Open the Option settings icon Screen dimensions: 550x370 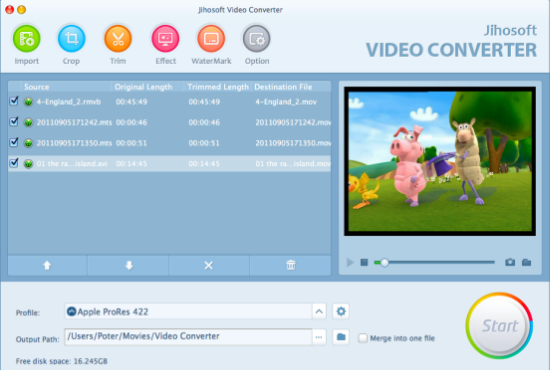point(256,39)
